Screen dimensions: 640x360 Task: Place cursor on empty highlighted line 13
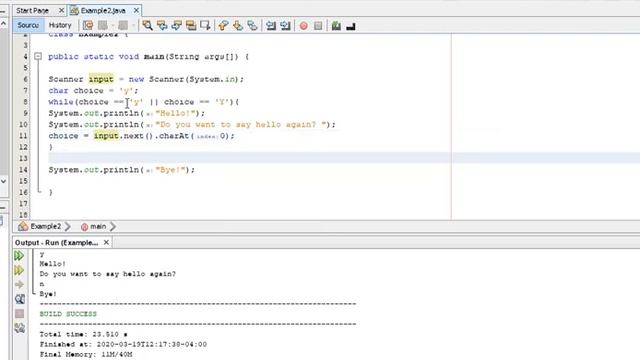click(249, 158)
